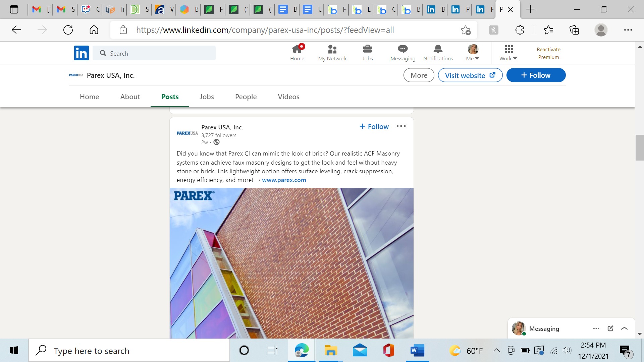Expand the Messaging panel chevron

point(625,328)
